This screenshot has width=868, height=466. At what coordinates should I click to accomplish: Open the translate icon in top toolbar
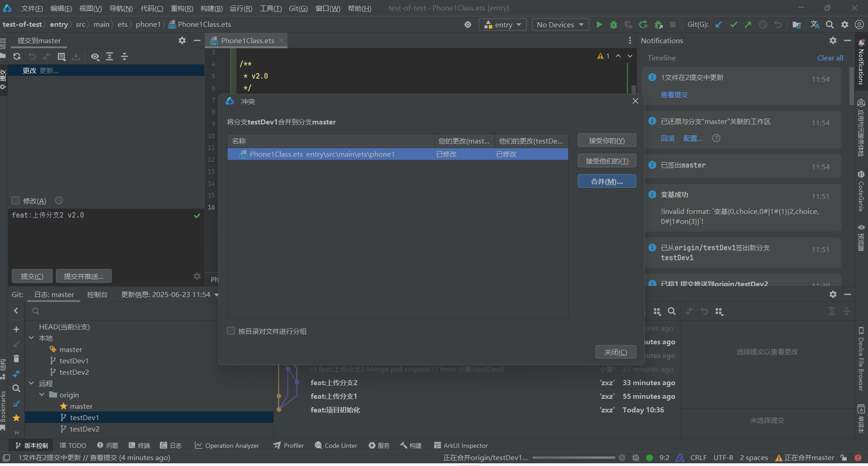(815, 25)
